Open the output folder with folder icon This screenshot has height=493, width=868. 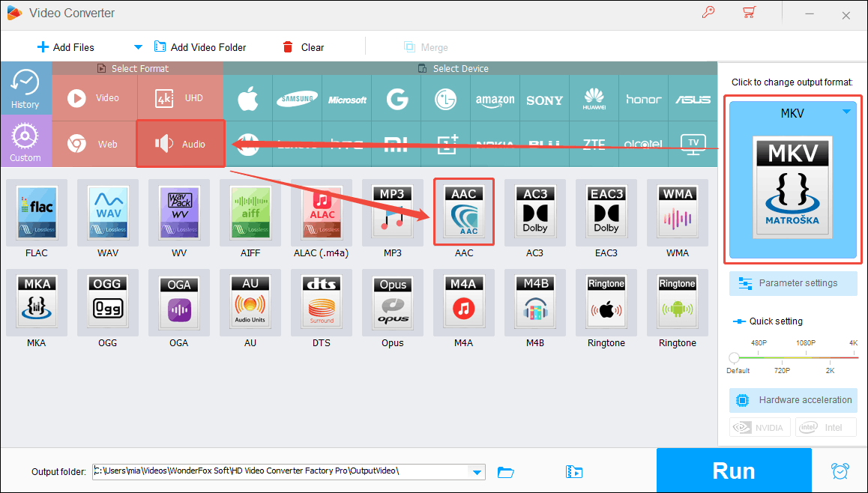[x=505, y=472]
